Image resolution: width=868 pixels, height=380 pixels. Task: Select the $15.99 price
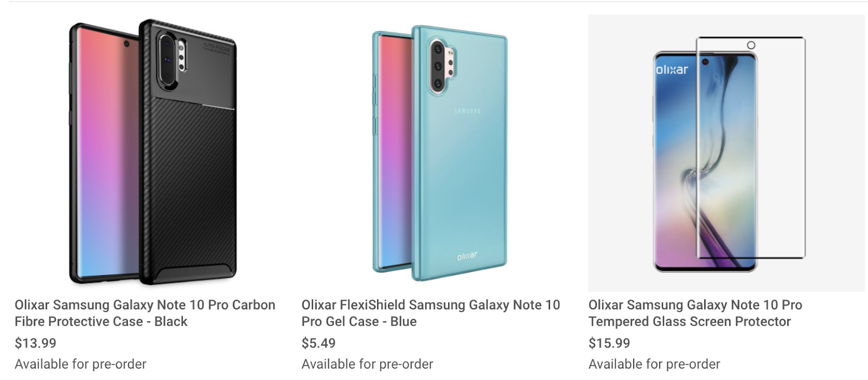tap(609, 343)
